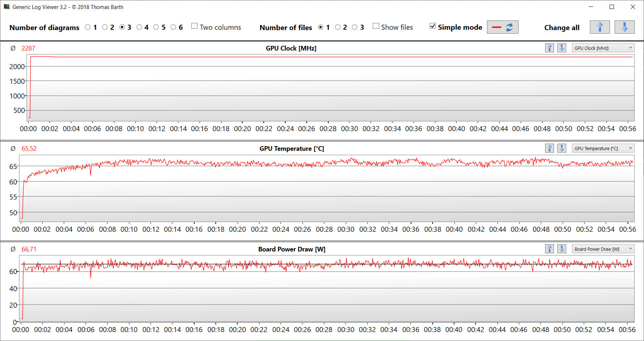Click the Change all down arrow button
Image resolution: width=644 pixels, height=341 pixels.
(624, 27)
